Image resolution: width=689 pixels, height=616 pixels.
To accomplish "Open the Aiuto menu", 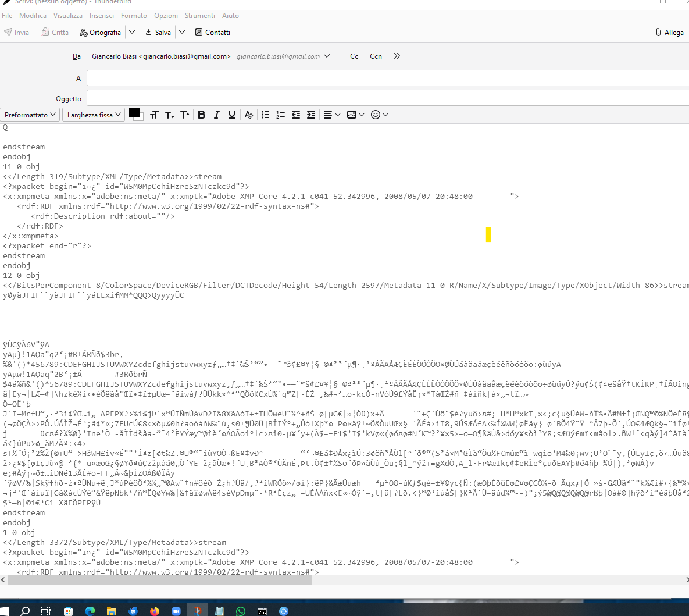I will click(230, 16).
